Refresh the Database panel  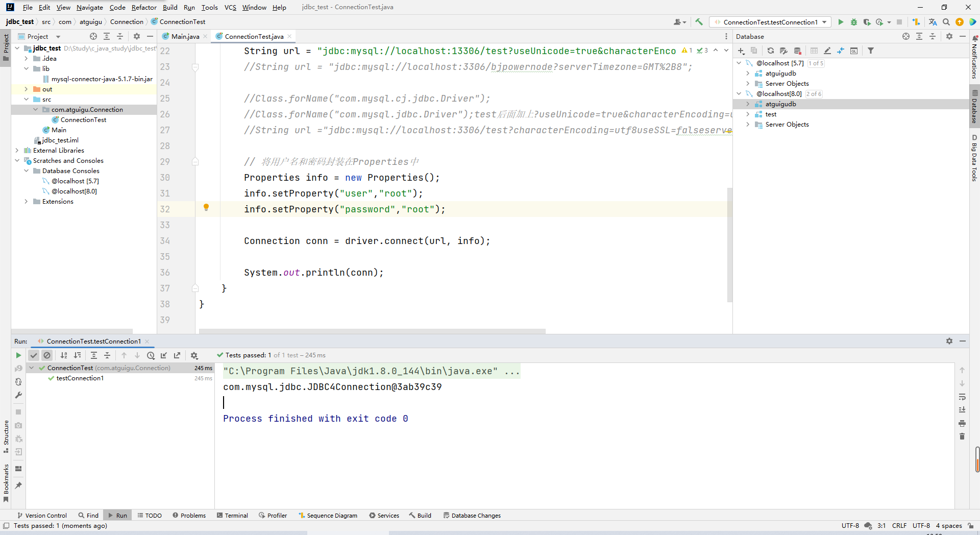tap(771, 51)
